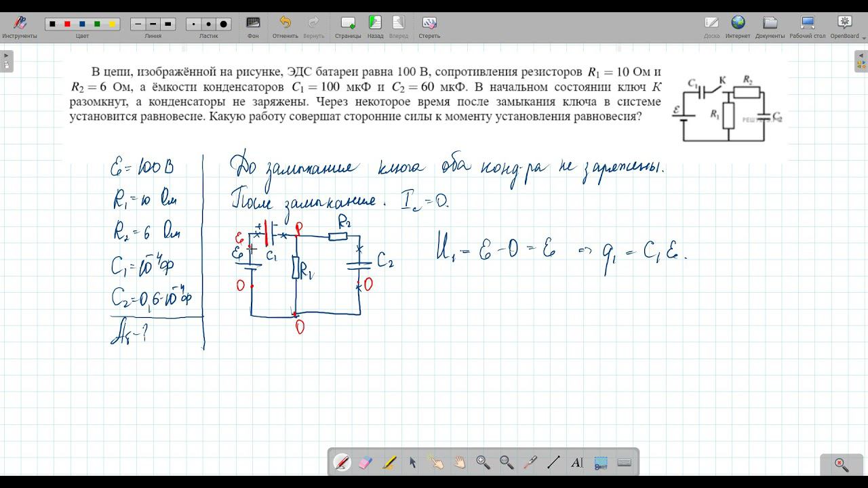
Task: Set thin line width
Action: click(138, 24)
